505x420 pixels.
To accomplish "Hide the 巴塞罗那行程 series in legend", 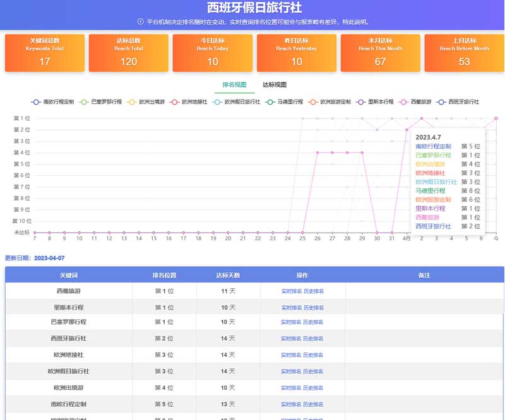I will coord(84,102).
